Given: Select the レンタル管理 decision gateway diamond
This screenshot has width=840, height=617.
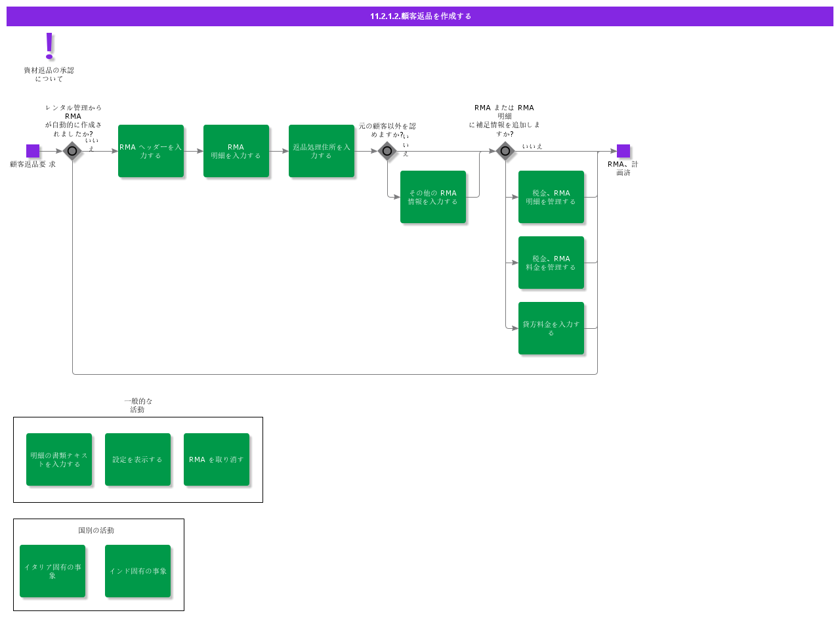Looking at the screenshot, I should pyautogui.click(x=72, y=151).
